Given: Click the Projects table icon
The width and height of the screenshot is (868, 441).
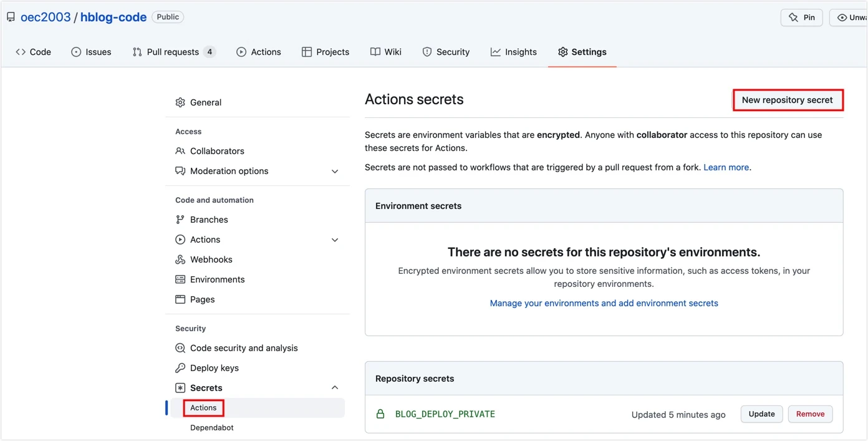Looking at the screenshot, I should (x=307, y=52).
